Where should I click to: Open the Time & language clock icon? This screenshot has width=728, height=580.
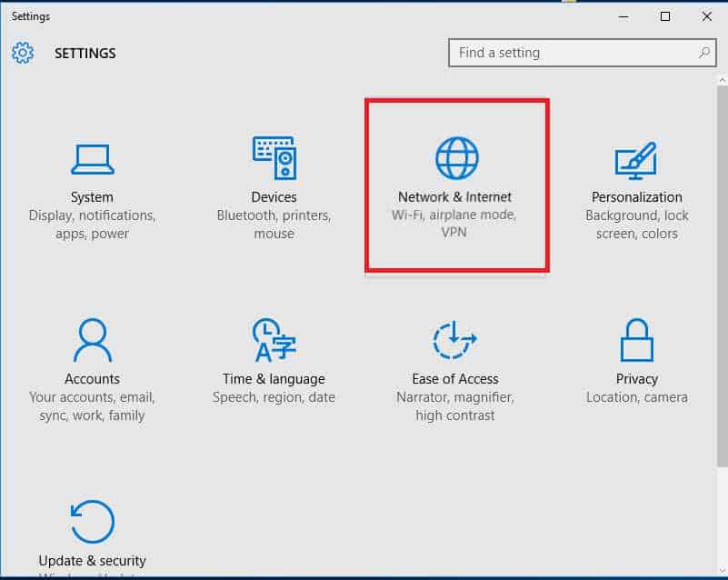(274, 341)
